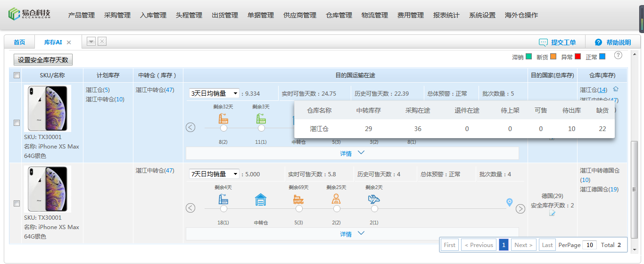The image size is (644, 264).
Task: Expand 详情 in the first product row
Action: 352,153
